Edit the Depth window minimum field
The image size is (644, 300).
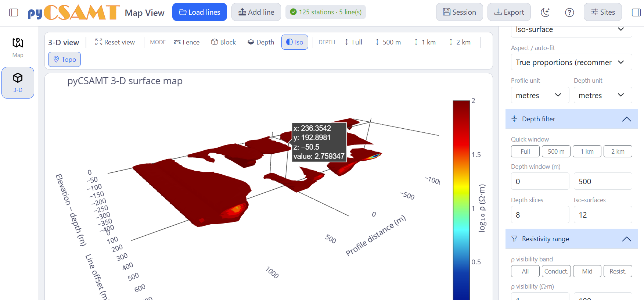540,181
